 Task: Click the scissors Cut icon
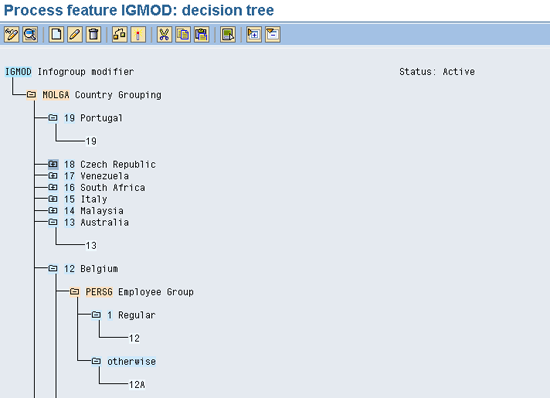[x=164, y=34]
